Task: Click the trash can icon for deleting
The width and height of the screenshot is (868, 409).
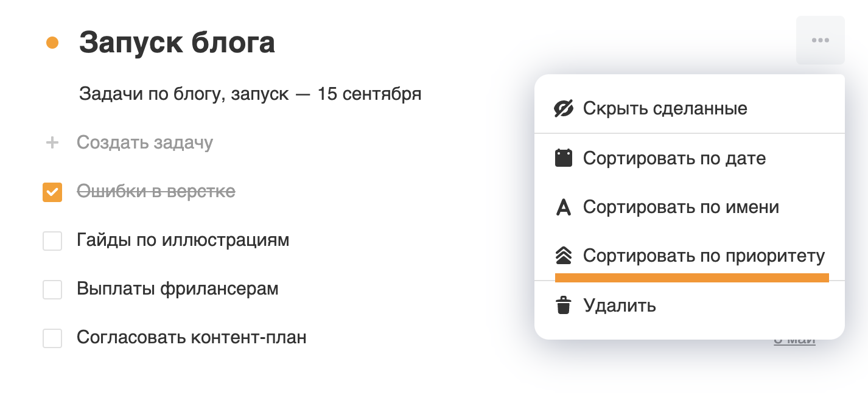Action: coord(564,305)
